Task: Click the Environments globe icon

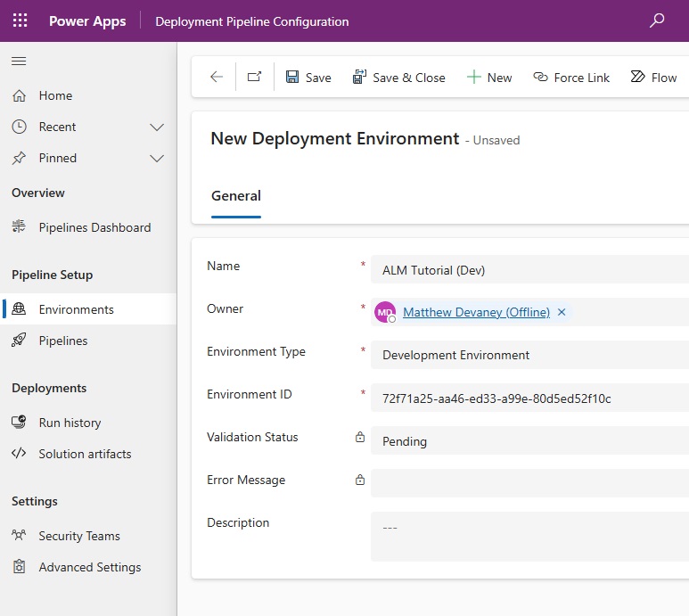Action: tap(19, 308)
